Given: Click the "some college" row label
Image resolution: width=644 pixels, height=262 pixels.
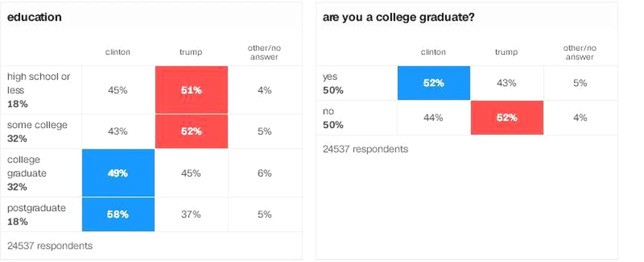Looking at the screenshot, I should pyautogui.click(x=37, y=125).
